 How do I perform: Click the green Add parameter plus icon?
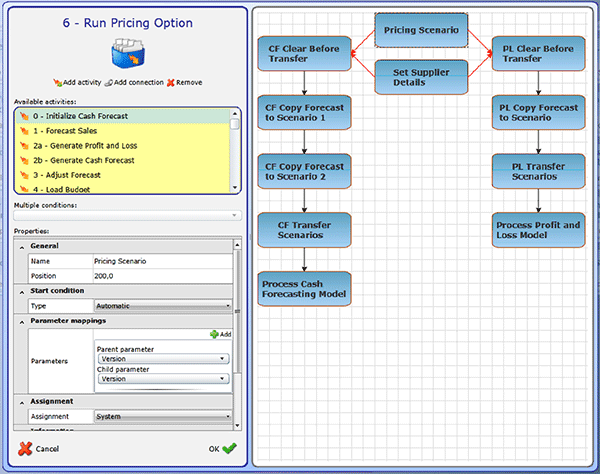pos(213,334)
